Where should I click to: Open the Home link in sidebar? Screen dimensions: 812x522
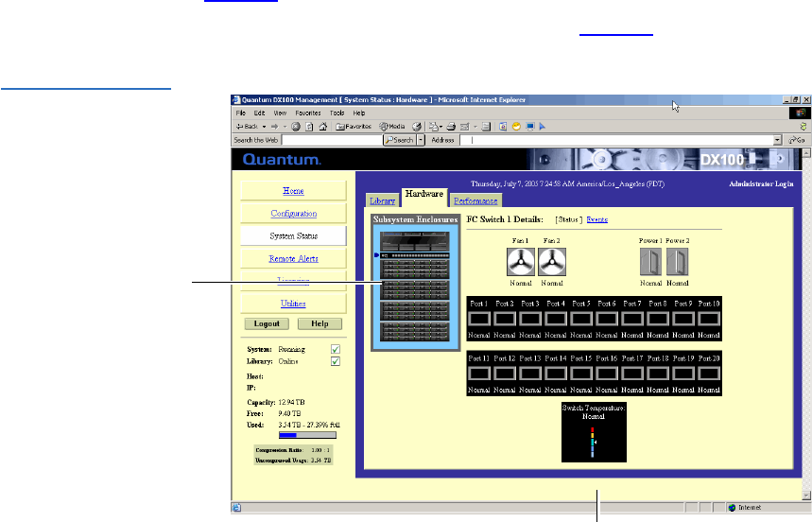click(x=293, y=191)
